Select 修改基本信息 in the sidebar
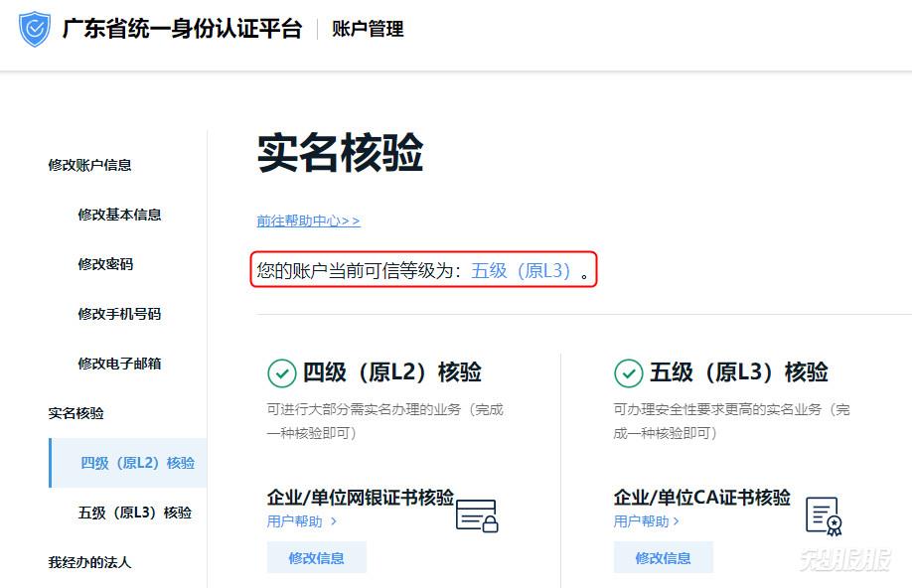The height and width of the screenshot is (588, 912). [119, 215]
